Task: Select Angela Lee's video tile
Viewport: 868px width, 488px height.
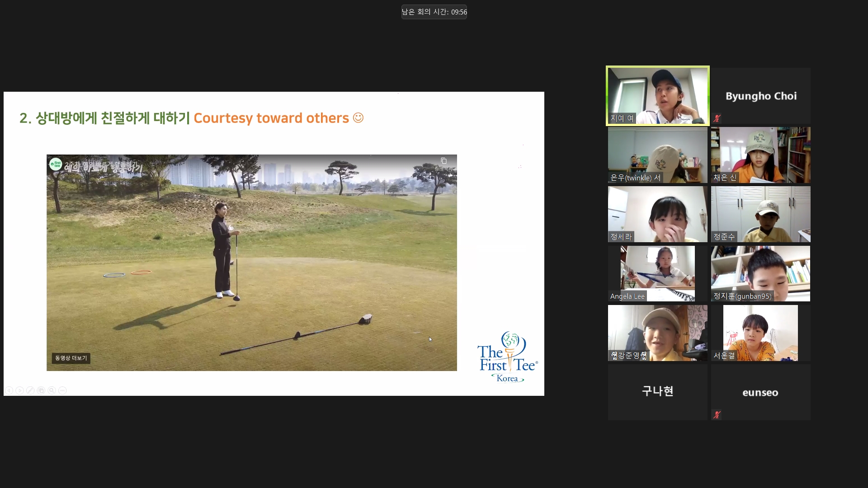Action: pyautogui.click(x=657, y=273)
